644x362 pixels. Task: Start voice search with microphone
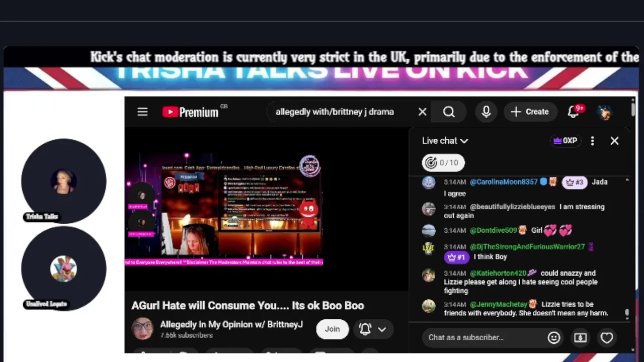[x=486, y=112]
